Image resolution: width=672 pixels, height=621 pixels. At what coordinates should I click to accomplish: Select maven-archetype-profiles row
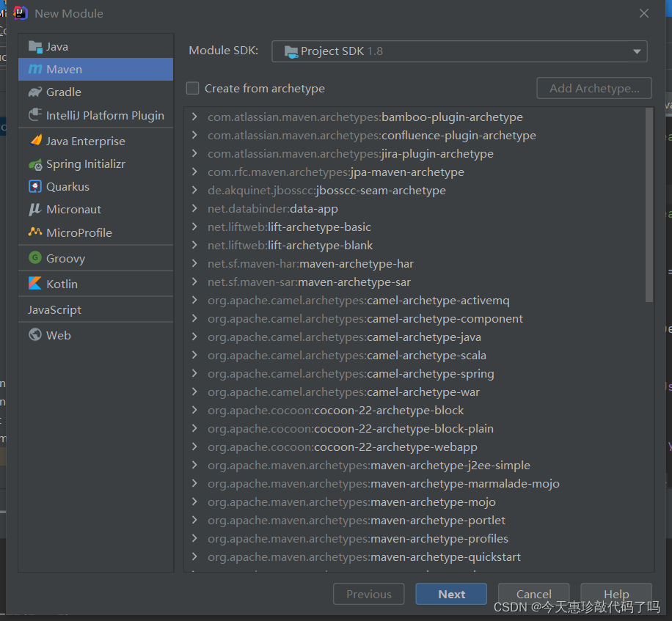416,538
